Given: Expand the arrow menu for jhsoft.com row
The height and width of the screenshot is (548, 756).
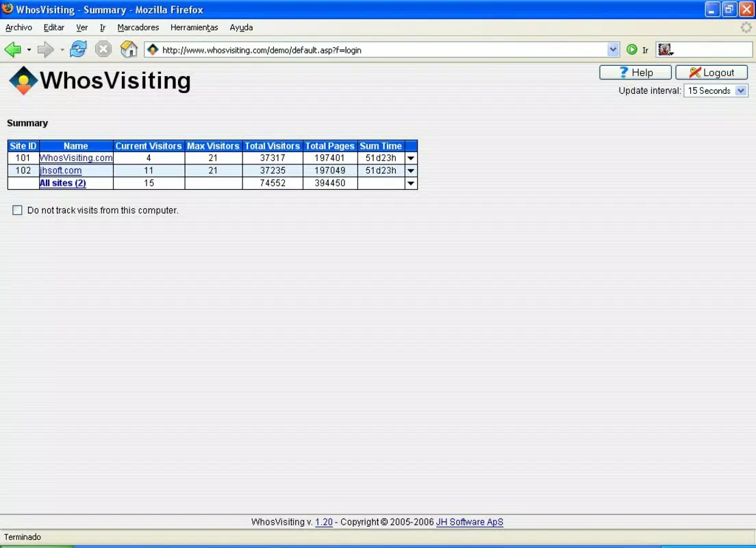Looking at the screenshot, I should click(411, 171).
